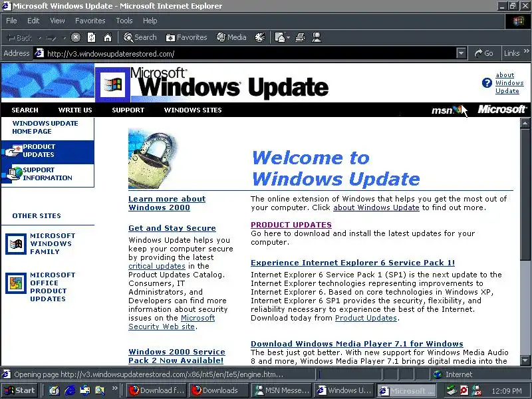Click the MSN Messenger tray icon
This screenshot has height=399, width=532.
click(477, 390)
